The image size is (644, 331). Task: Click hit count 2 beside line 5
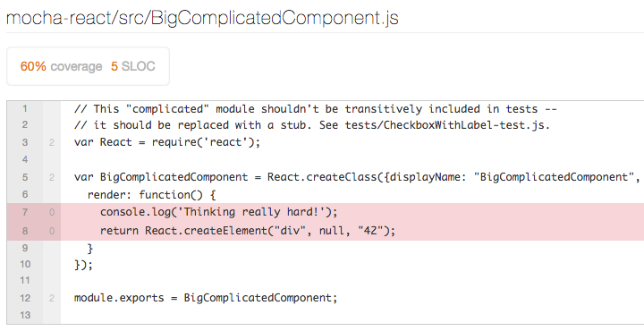pyautogui.click(x=52, y=177)
